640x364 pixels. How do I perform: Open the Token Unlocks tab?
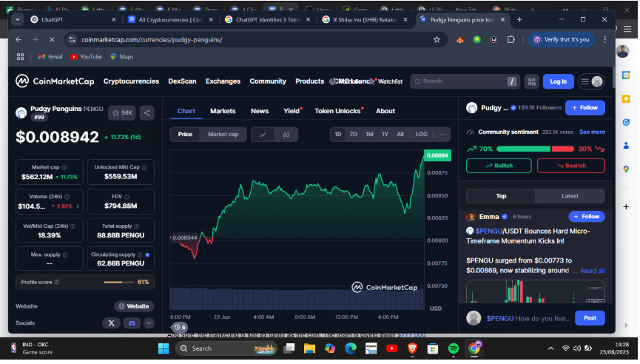[337, 111]
